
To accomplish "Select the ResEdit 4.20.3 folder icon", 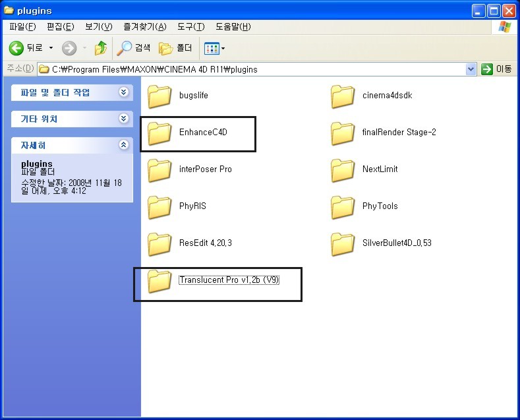I will click(x=159, y=244).
